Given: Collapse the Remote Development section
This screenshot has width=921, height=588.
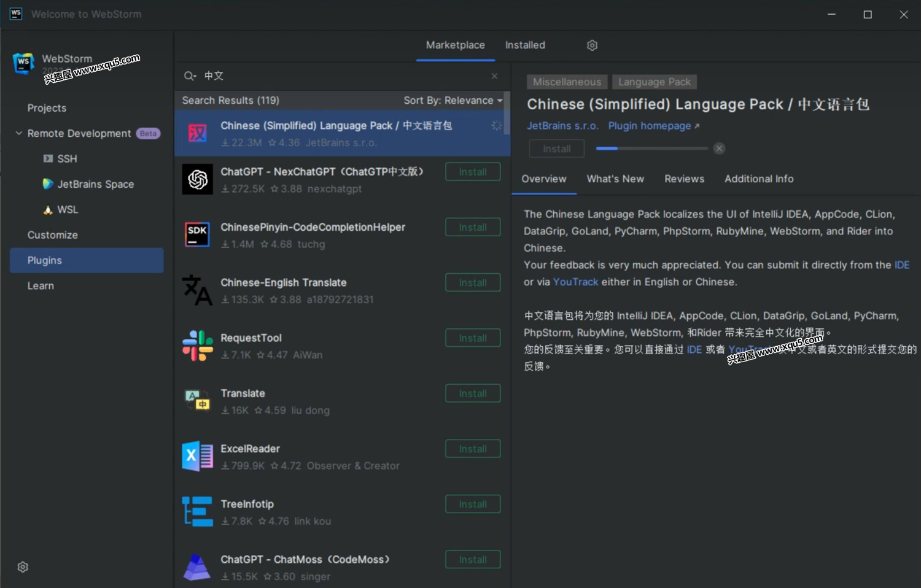Looking at the screenshot, I should 18,133.
